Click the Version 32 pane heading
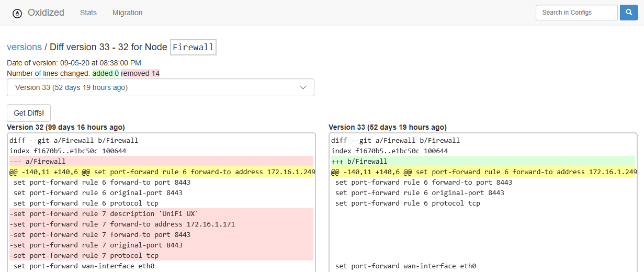 tap(66, 127)
